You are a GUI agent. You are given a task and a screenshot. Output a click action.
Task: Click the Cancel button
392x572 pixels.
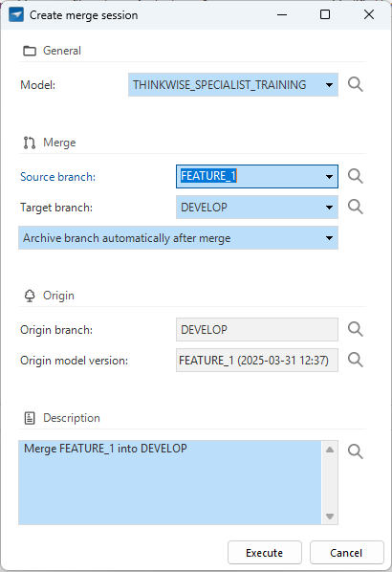tap(347, 553)
